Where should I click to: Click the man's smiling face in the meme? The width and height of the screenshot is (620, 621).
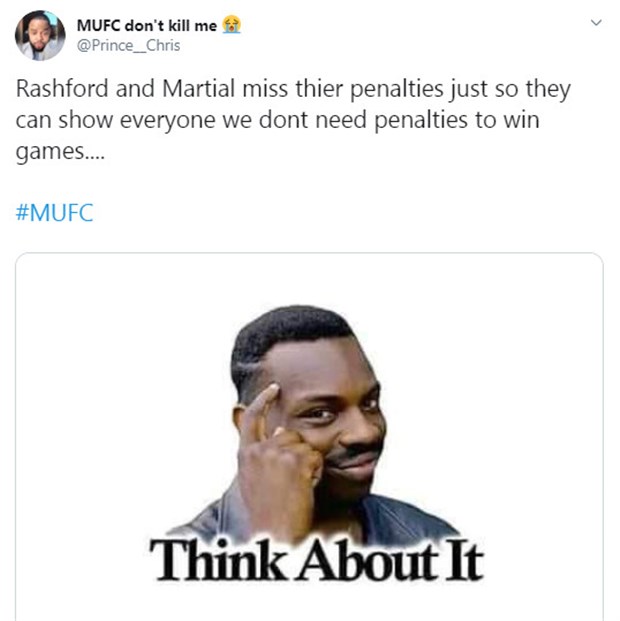tap(337, 424)
